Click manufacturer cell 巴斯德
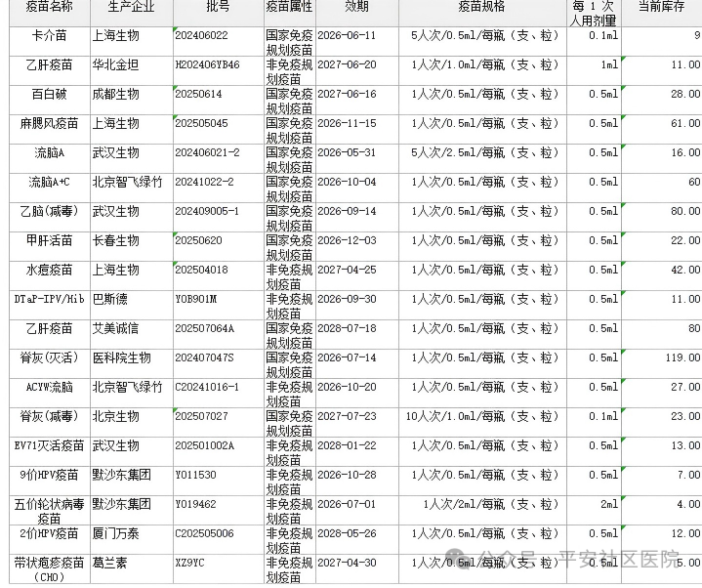 (132, 306)
